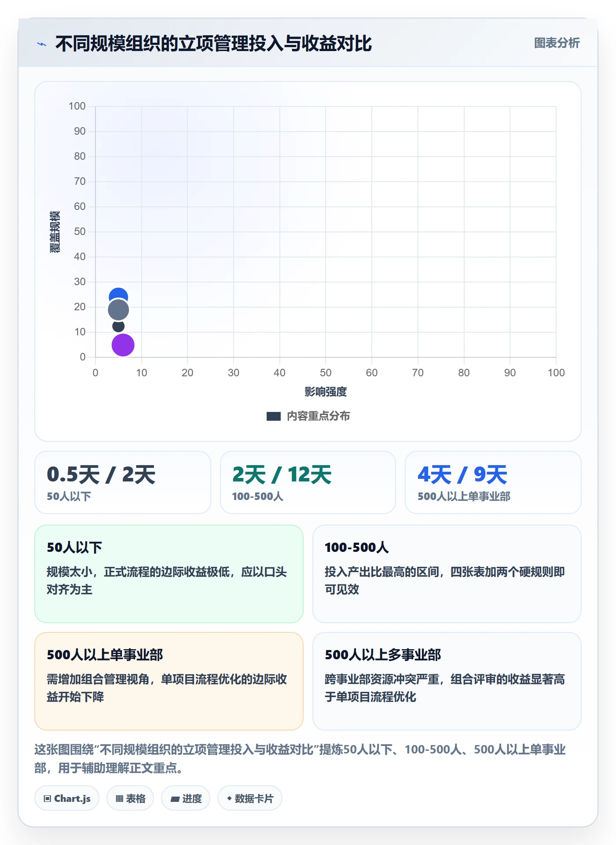Click the 500人以上单事业部 label under 4天 / 9天
Screen dimensions: 616x845
tap(464, 496)
